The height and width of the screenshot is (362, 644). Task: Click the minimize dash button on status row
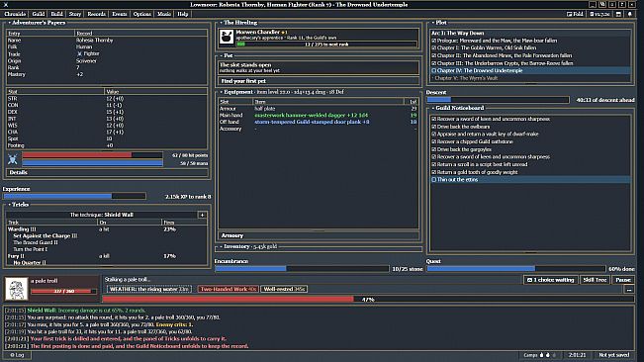629,290
